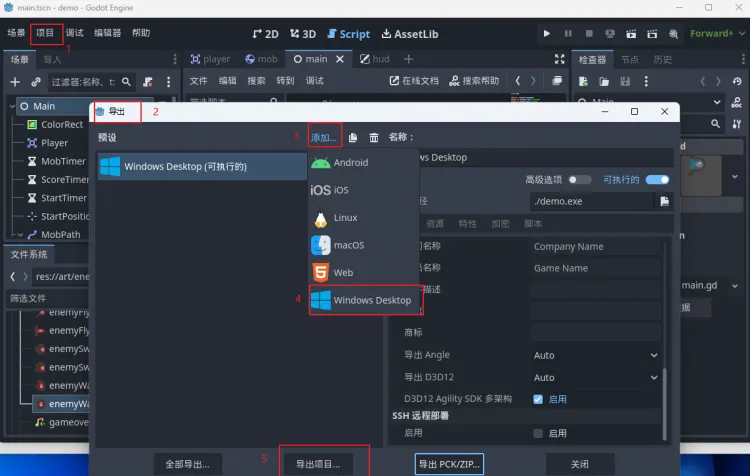Open 搜索帮助 search help
750x476 pixels.
(x=474, y=81)
